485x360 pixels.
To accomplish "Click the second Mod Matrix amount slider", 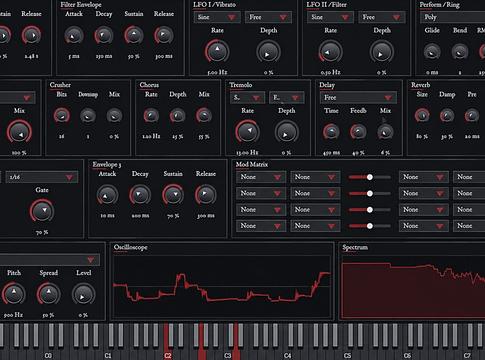I will point(370,194).
